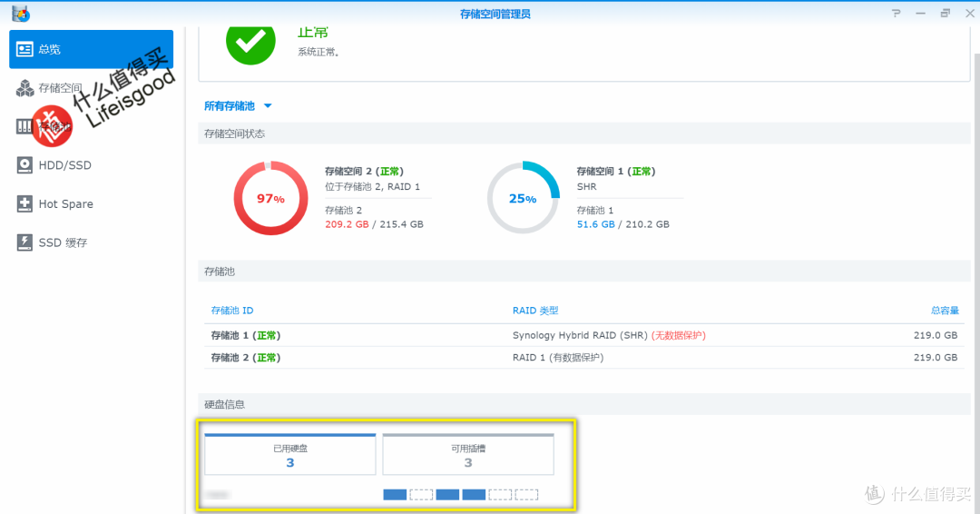Viewport: 980px width, 514px height.
Task: Click the 总览 overview icon
Action: coord(24,49)
